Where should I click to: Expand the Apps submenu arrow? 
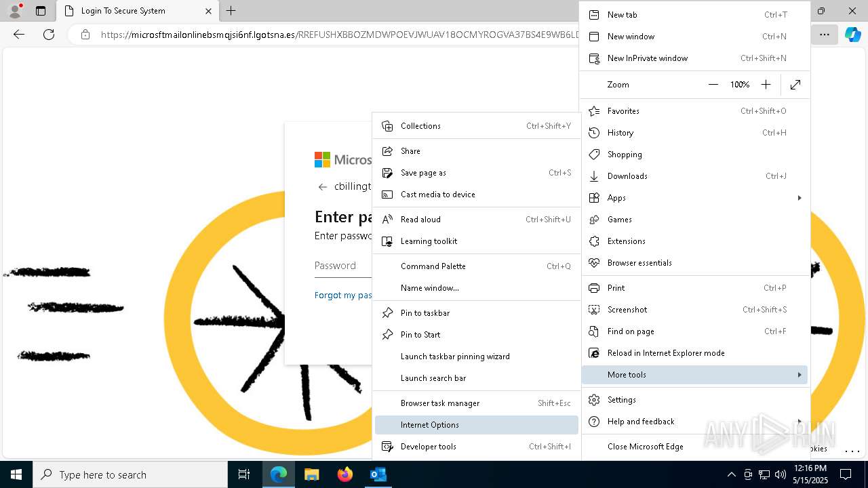click(x=800, y=198)
